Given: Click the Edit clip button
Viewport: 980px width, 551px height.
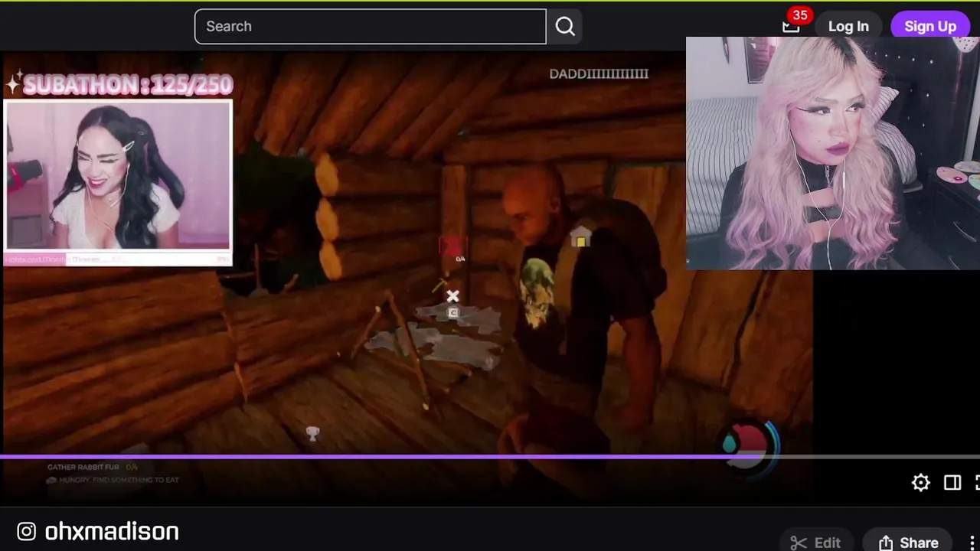Looking at the screenshot, I should [x=815, y=543].
